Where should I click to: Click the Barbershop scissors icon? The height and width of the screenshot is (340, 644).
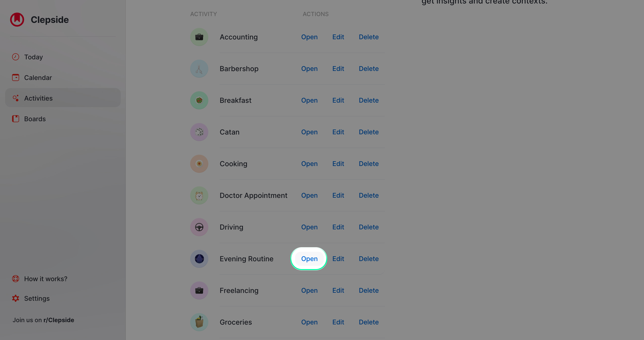coord(199,69)
